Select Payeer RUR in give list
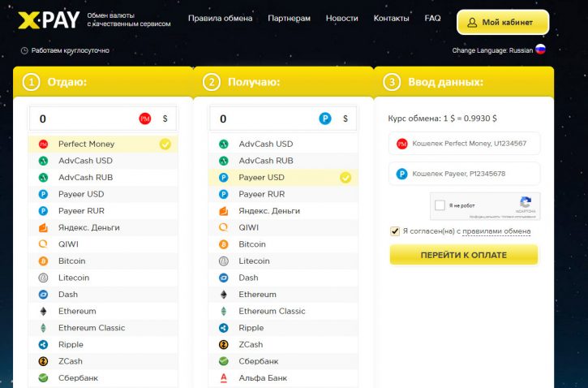Screen dimensions: 588x388 tap(103, 211)
